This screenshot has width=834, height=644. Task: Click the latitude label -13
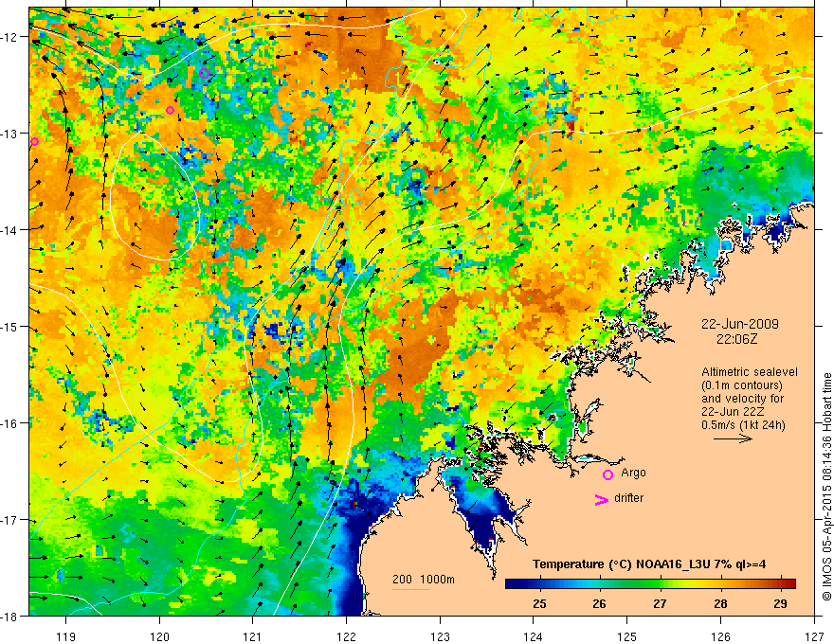pos(9,134)
